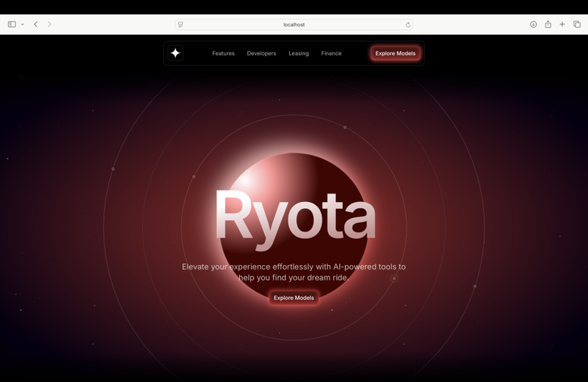Open the Share icon in Safari toolbar
The height and width of the screenshot is (382, 588).
(548, 24)
